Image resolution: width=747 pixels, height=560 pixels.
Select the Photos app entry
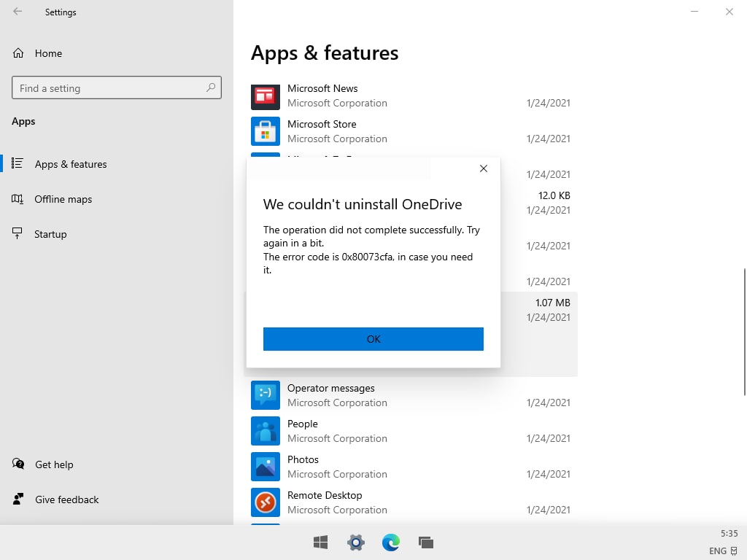411,467
